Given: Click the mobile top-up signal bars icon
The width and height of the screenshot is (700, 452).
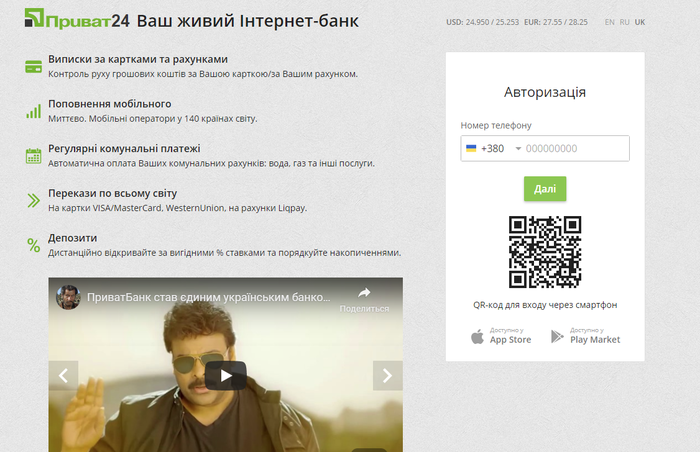Looking at the screenshot, I should [33, 111].
